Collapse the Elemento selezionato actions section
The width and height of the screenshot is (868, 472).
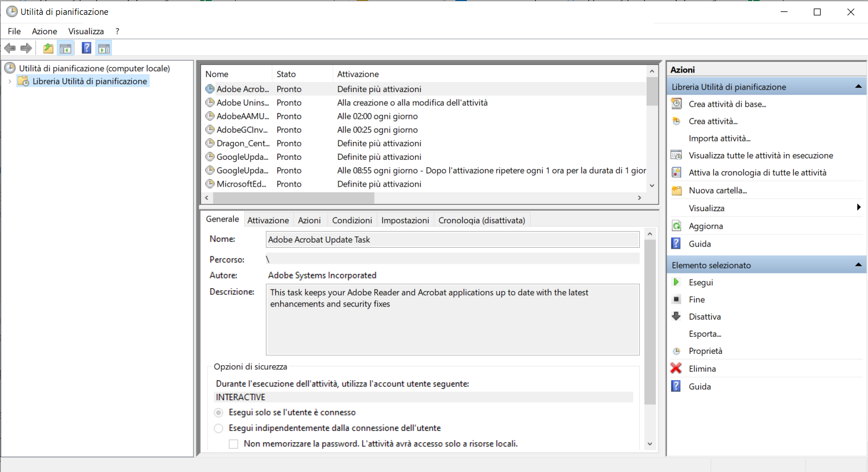click(x=858, y=265)
